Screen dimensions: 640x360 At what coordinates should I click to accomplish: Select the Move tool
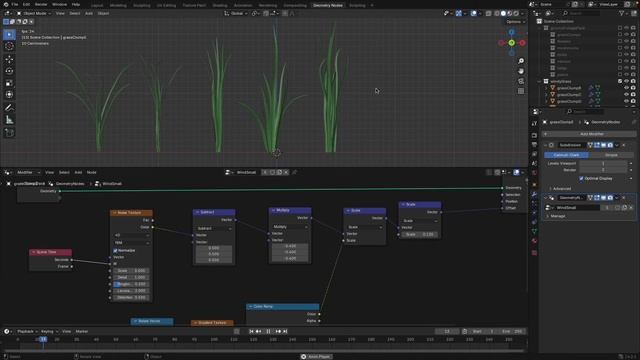(x=9, y=60)
